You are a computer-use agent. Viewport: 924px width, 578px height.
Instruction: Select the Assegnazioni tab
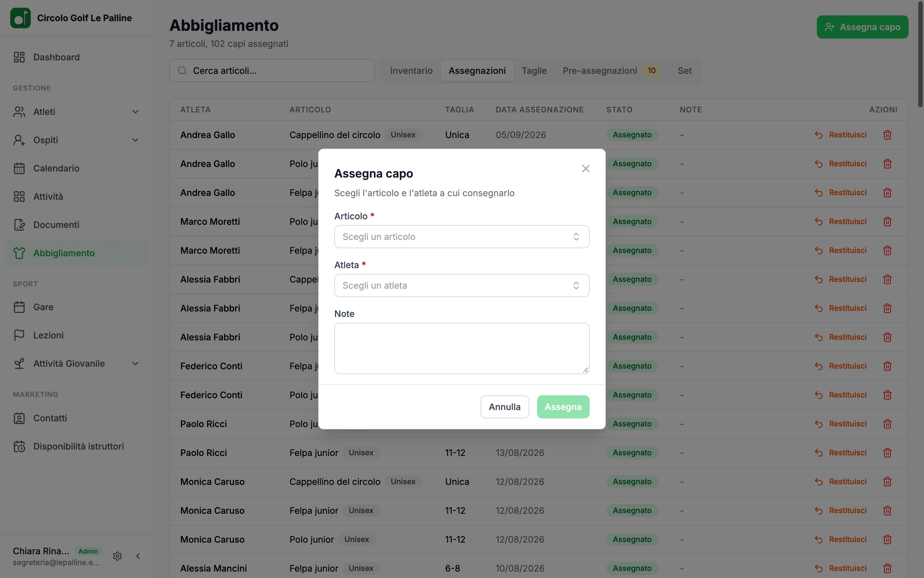[x=477, y=71]
